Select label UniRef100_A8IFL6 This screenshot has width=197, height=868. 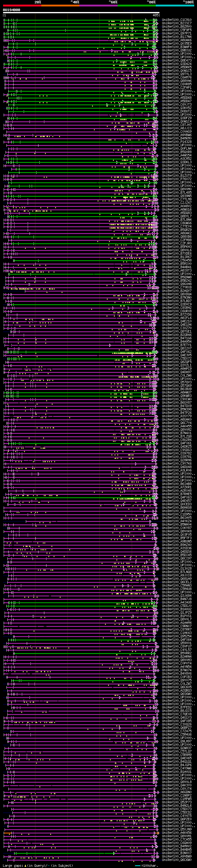pyautogui.click(x=177, y=318)
